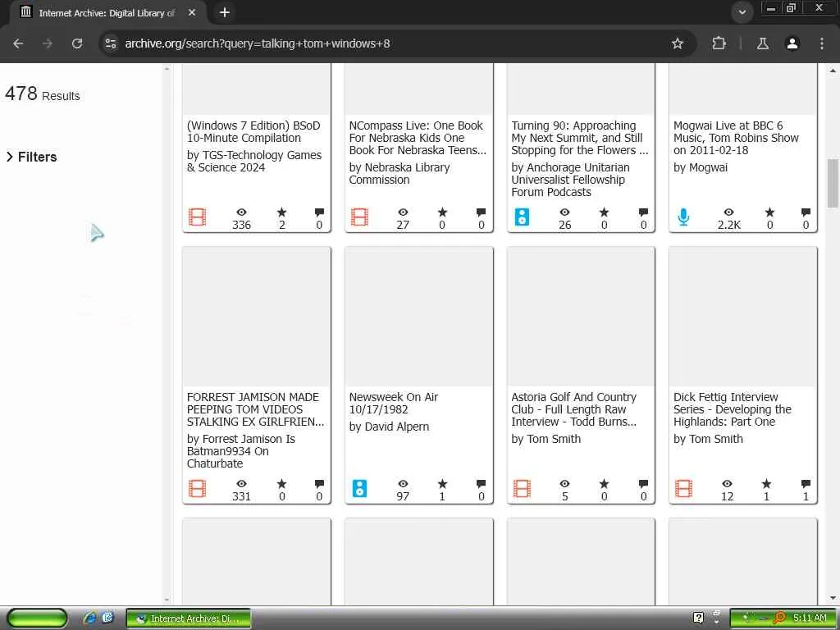Open Newsweek On Air 10/17/1982 result
Image resolution: width=840 pixels, height=630 pixels.
tap(393, 404)
